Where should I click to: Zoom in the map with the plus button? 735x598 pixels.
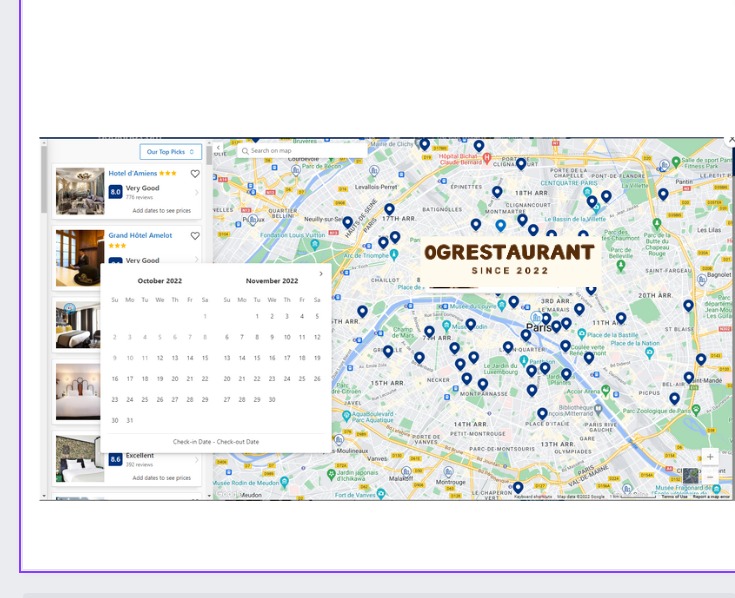coord(710,456)
